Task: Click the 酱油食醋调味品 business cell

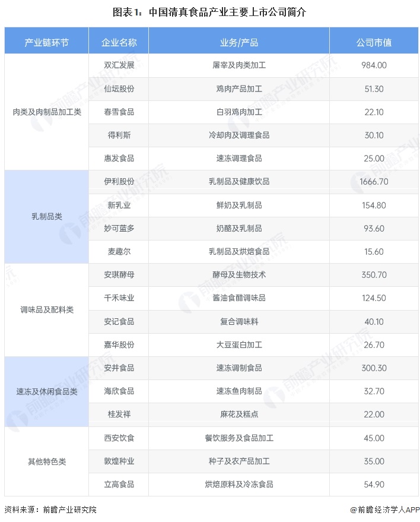Action: (238, 298)
